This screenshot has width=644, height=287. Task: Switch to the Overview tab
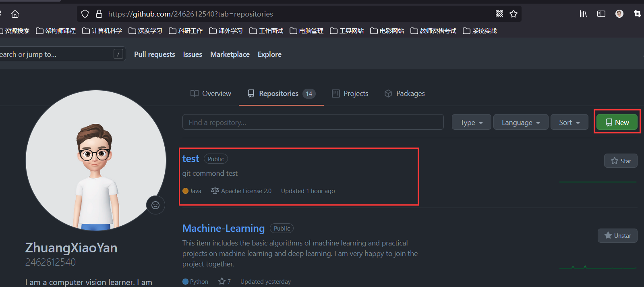click(x=211, y=94)
